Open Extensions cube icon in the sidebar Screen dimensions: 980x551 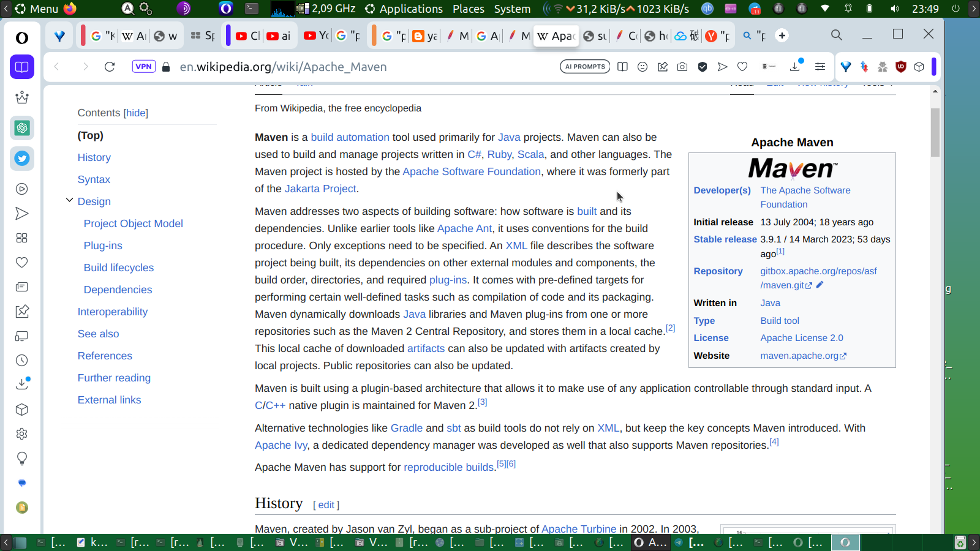pos(22,410)
